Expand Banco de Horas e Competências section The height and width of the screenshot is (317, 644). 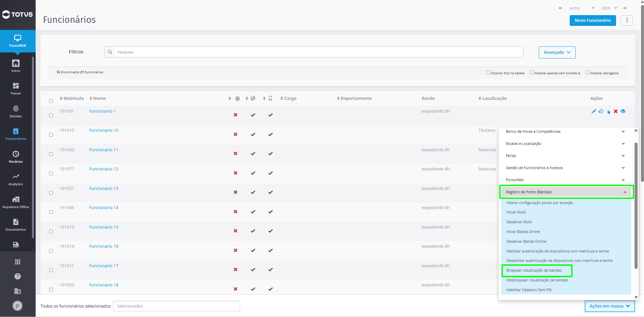[565, 131]
